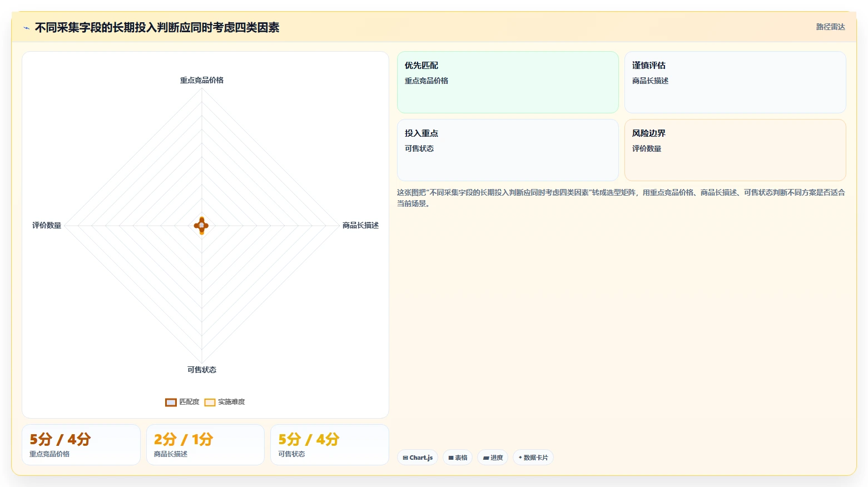This screenshot has height=487, width=868.
Task: Click the 商品长描述 radar axis label
Action: click(x=360, y=225)
